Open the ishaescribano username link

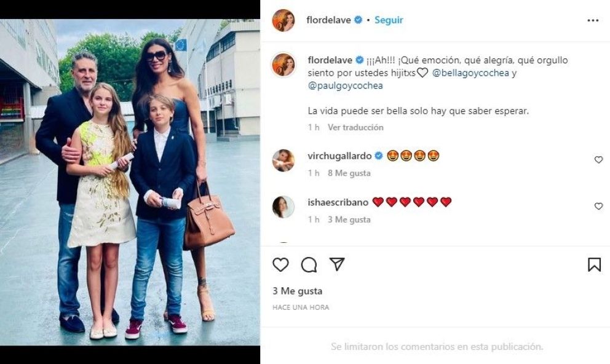tap(338, 202)
